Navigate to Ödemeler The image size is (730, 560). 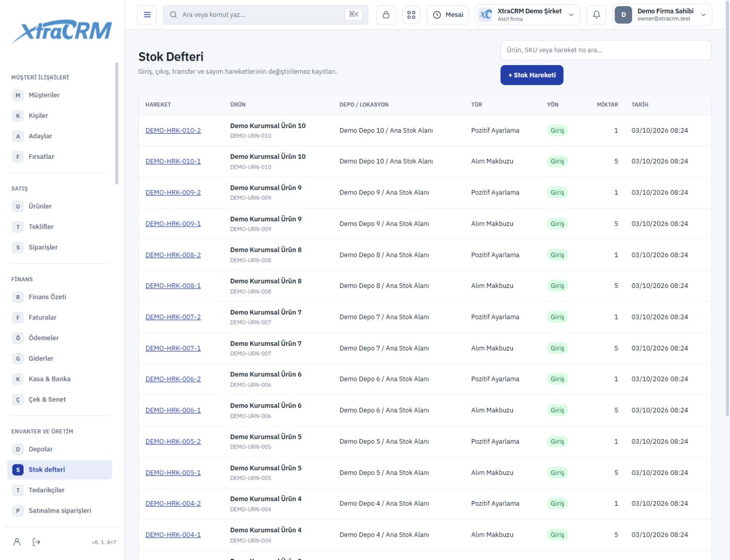pyautogui.click(x=60, y=338)
